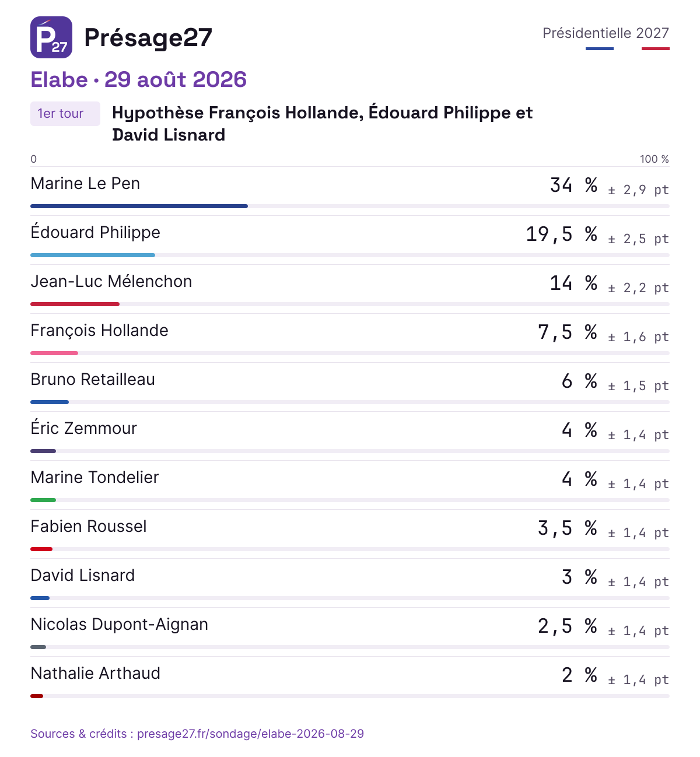Click Marine Le Pen's dark blue bar
This screenshot has width=700, height=757.
(139, 206)
